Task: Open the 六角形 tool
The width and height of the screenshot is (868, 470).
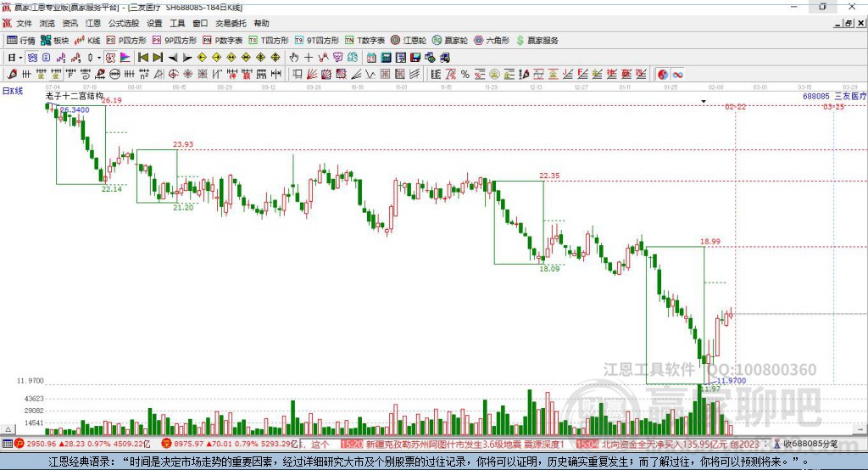Action: [x=492, y=41]
